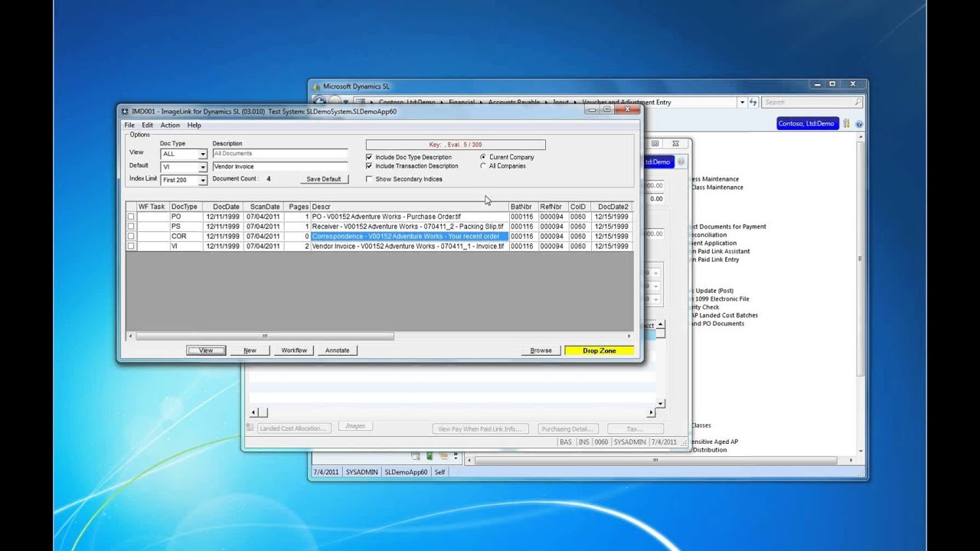Open the Dynamics SL address bar dropdown arrow
Screen dimensions: 980x551
coord(742,102)
